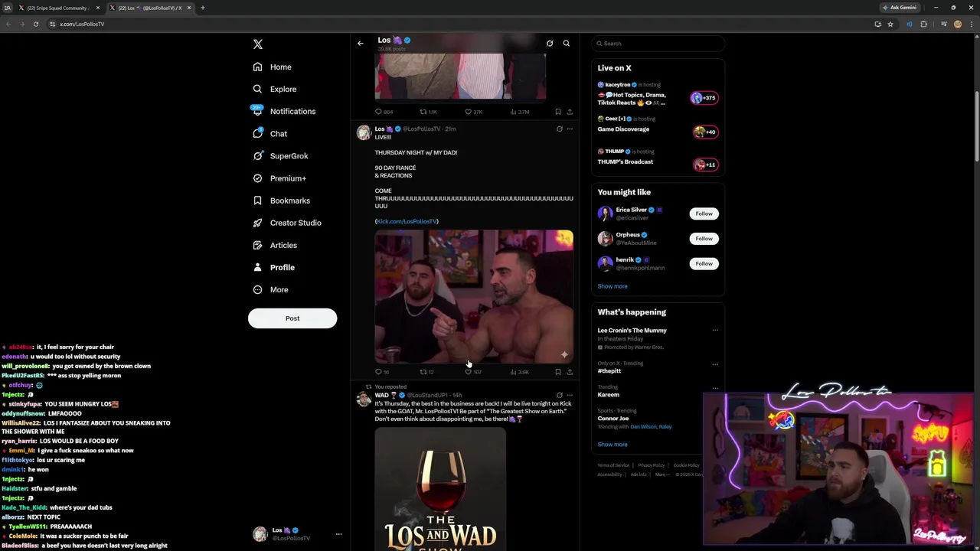Open more options on WAD's post
The height and width of the screenshot is (551, 980).
pos(570,395)
